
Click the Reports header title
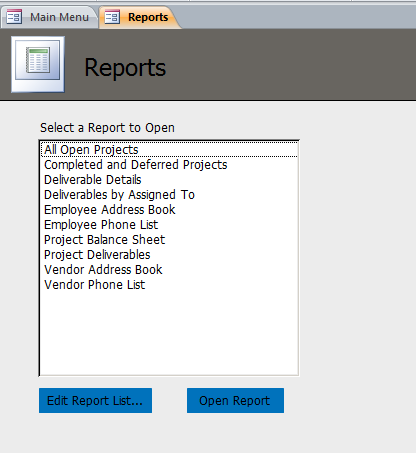click(125, 68)
